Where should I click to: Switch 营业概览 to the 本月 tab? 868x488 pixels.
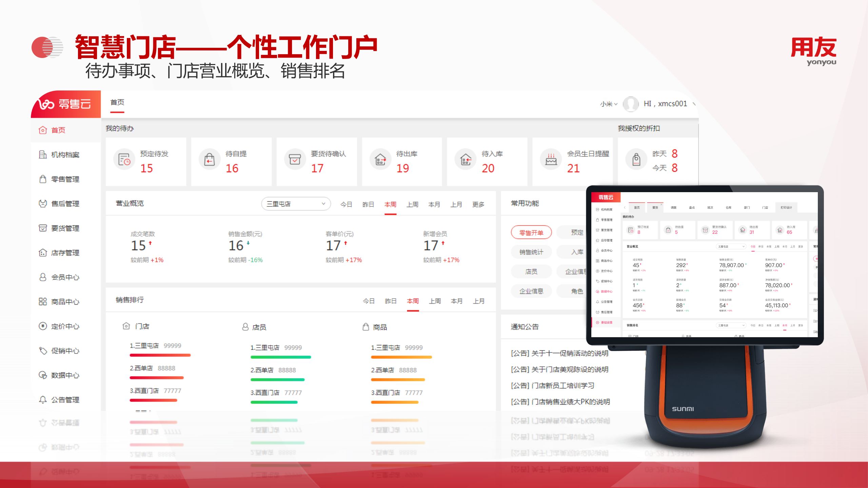pos(435,204)
